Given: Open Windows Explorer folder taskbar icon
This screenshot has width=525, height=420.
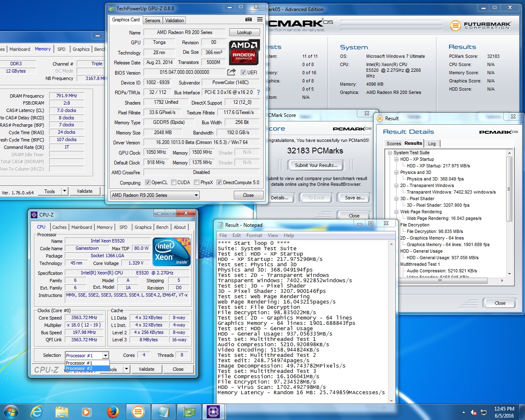Looking at the screenshot, I should [62, 411].
